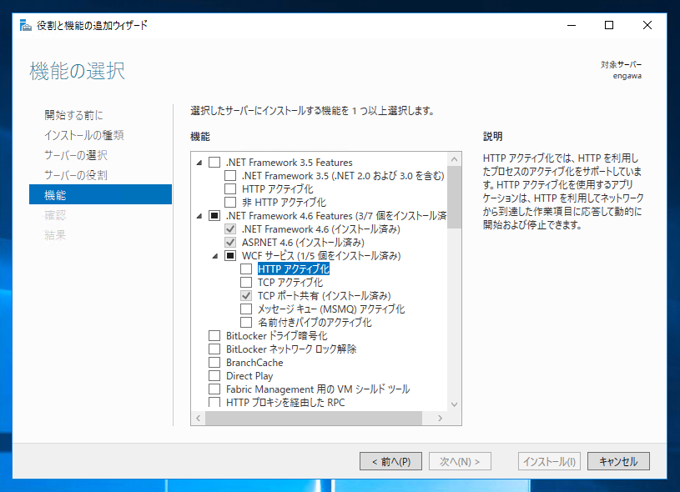Image resolution: width=680 pixels, height=492 pixels.
Task: Collapse the .NET Framework 4.6 Features node
Action: pos(199,216)
